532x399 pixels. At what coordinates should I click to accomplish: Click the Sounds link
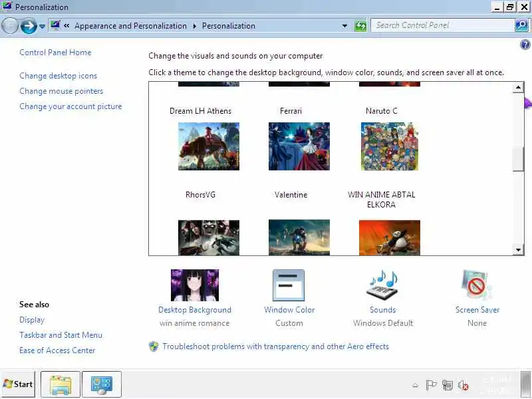tap(383, 310)
